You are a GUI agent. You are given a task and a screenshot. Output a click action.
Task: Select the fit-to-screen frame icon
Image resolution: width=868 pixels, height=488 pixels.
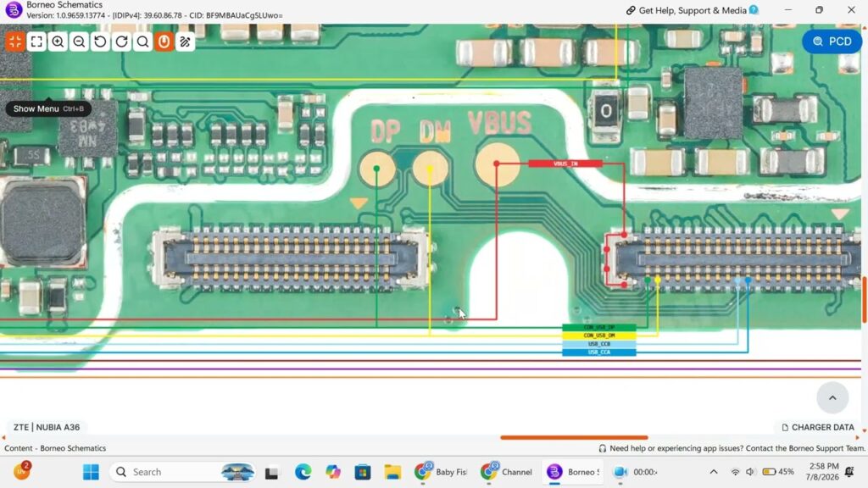[x=36, y=42]
